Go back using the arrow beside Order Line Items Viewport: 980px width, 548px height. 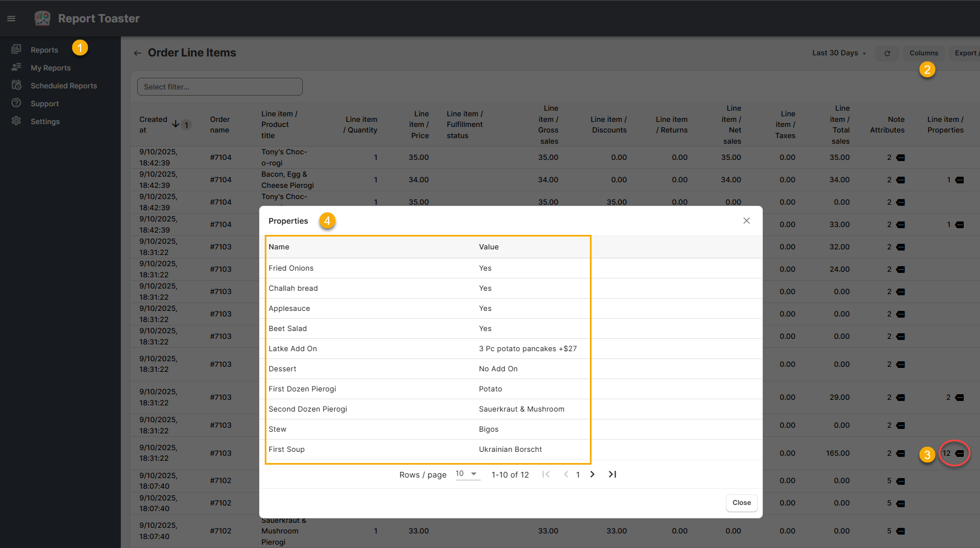[x=137, y=53]
